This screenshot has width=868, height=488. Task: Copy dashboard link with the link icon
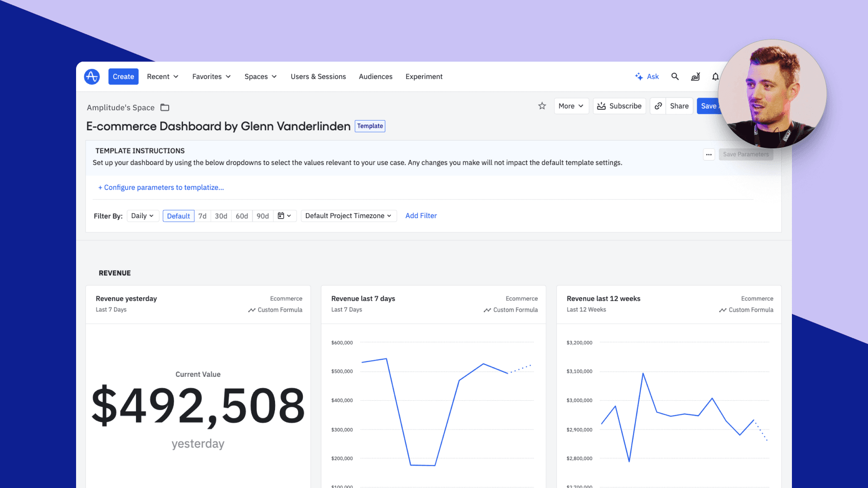tap(658, 106)
